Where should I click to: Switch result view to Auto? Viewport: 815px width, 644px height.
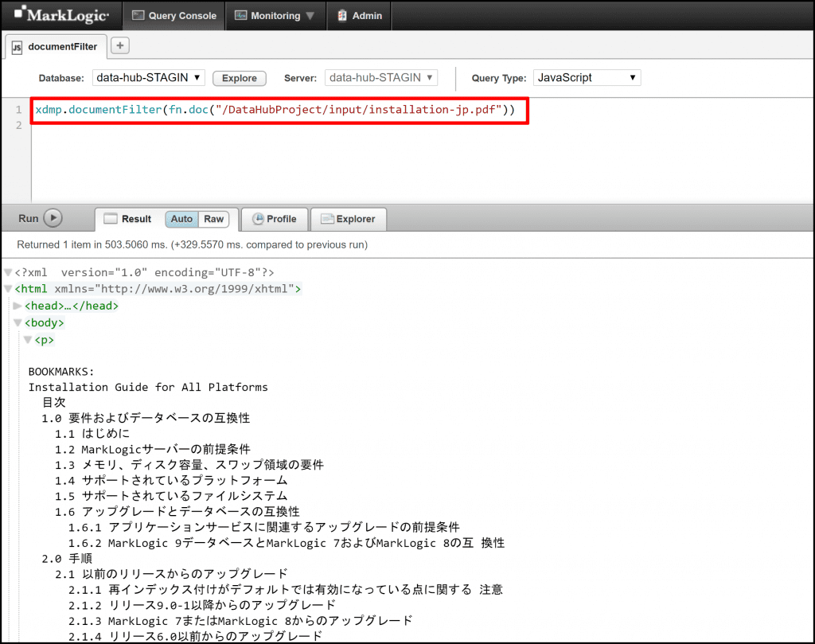tap(182, 219)
